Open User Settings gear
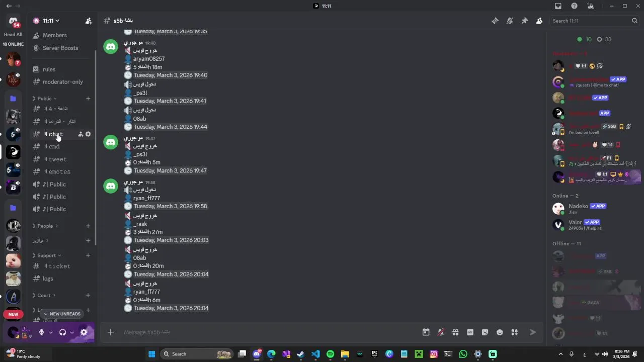The image size is (644, 362). coord(84,332)
